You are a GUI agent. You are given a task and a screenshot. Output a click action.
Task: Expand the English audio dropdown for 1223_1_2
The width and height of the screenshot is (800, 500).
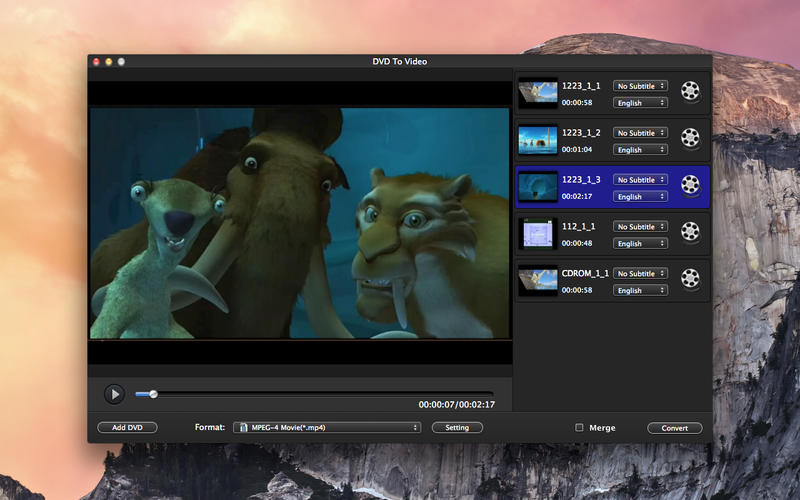tap(641, 150)
